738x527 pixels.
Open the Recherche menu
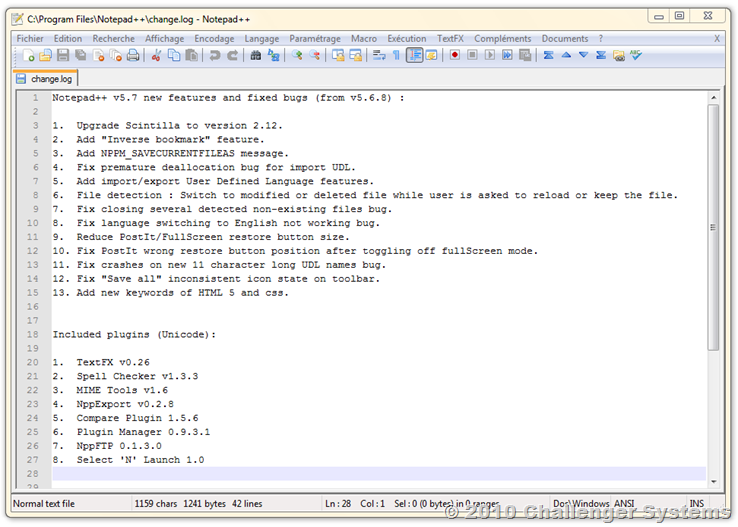(113, 39)
